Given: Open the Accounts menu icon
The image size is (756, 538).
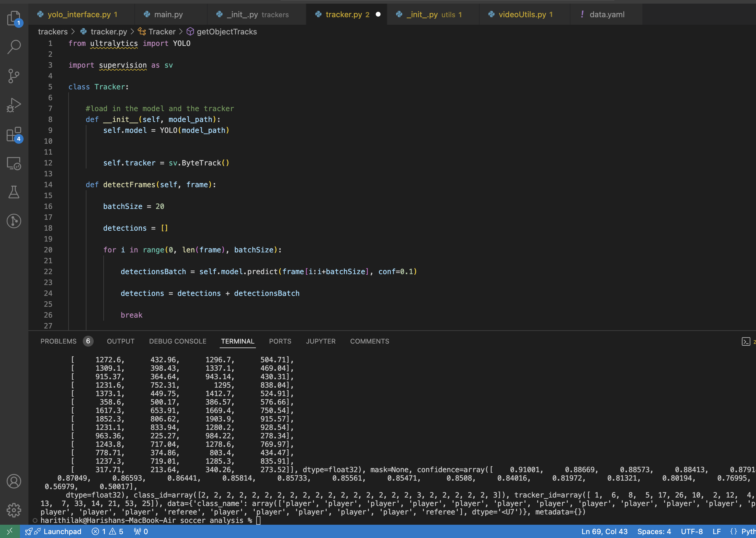Looking at the screenshot, I should tap(14, 481).
